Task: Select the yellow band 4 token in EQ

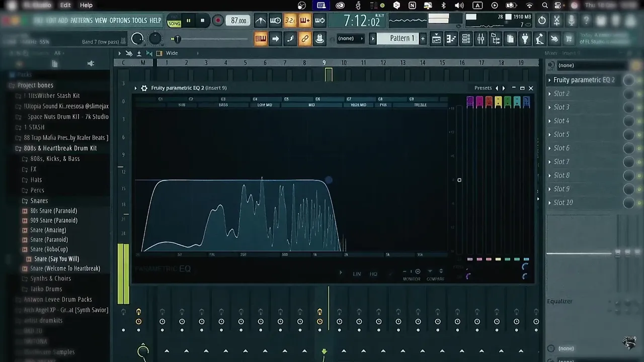Action: [x=498, y=102]
